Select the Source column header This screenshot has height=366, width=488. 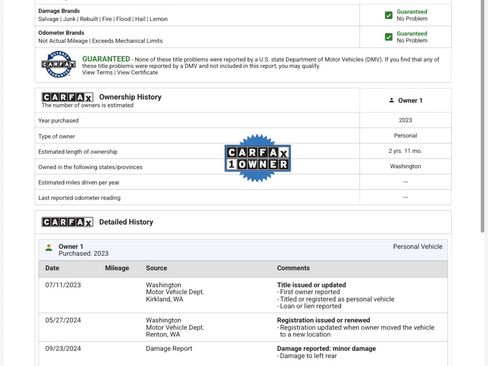(x=156, y=268)
